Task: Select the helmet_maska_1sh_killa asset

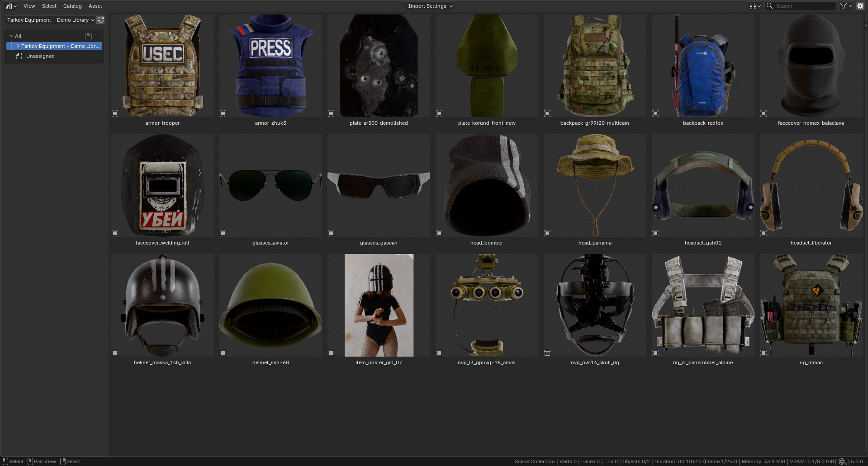Action: (162, 306)
